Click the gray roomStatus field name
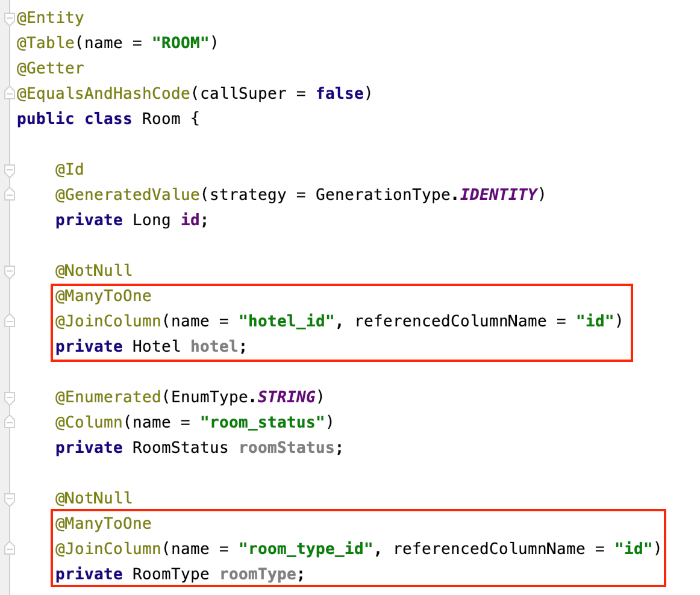Screen dimensions: 700x595 coord(287,448)
